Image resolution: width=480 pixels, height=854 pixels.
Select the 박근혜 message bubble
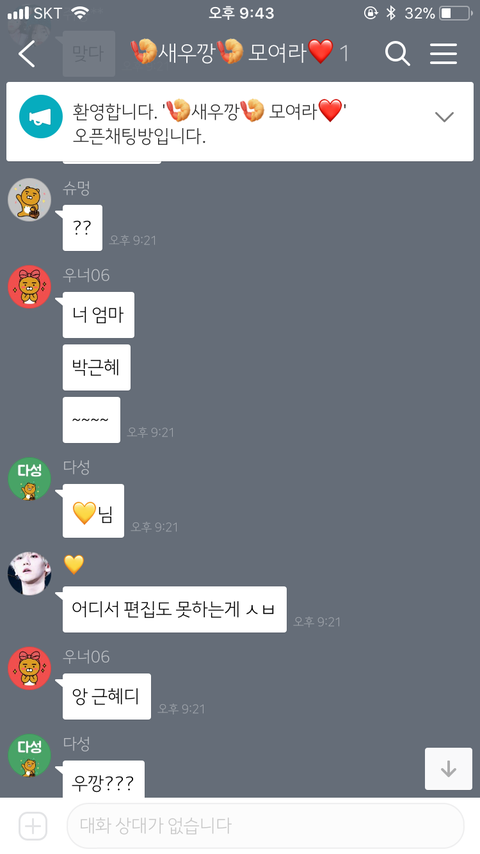tap(96, 367)
